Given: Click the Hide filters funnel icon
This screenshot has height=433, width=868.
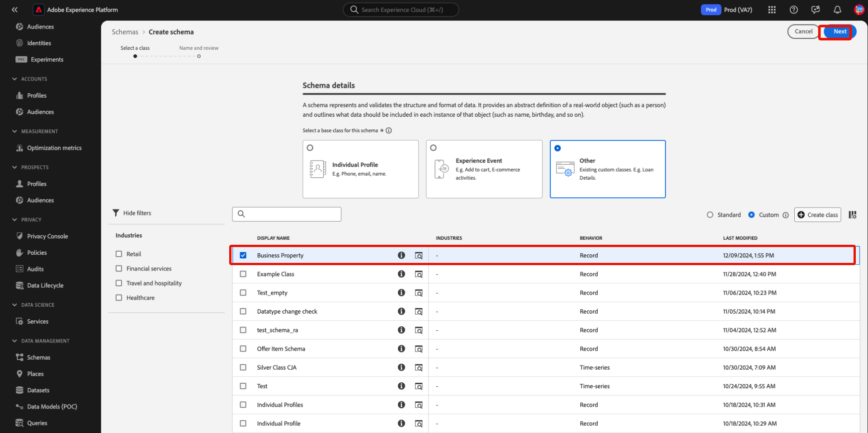Looking at the screenshot, I should [x=116, y=213].
